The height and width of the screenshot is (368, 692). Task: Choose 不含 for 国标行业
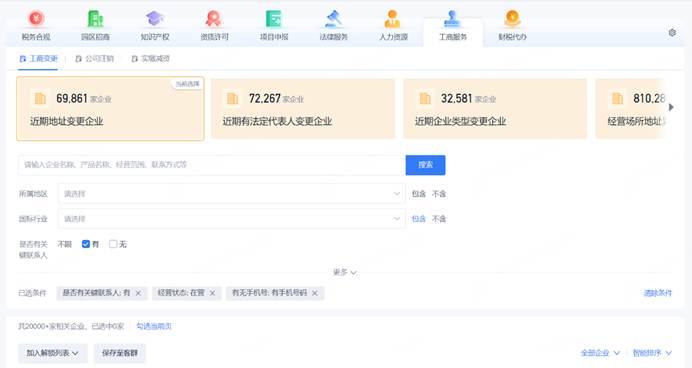pos(439,219)
